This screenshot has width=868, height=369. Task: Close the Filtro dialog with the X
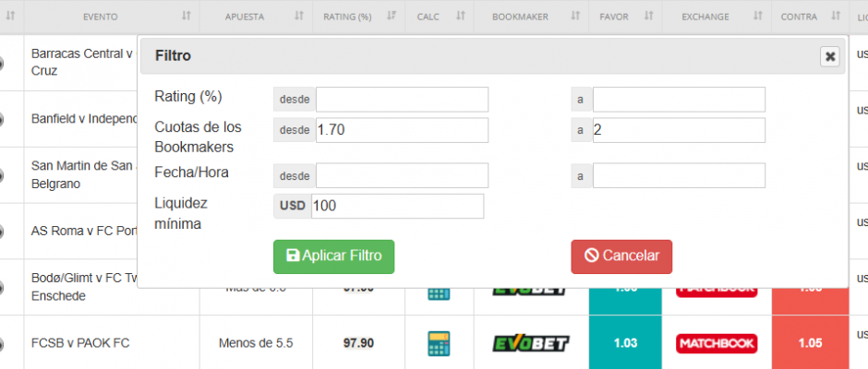(829, 56)
